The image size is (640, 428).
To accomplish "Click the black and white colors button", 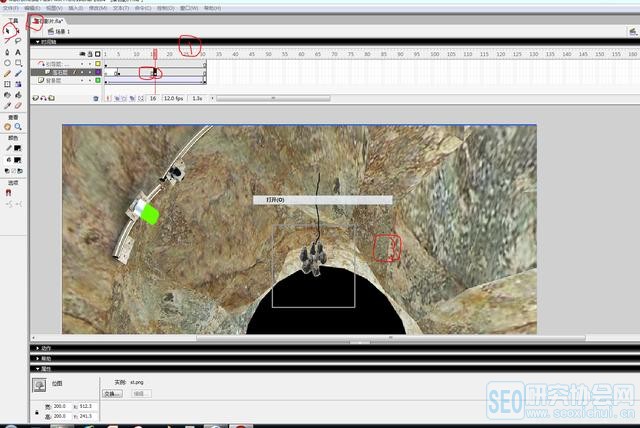I will pos(7,171).
